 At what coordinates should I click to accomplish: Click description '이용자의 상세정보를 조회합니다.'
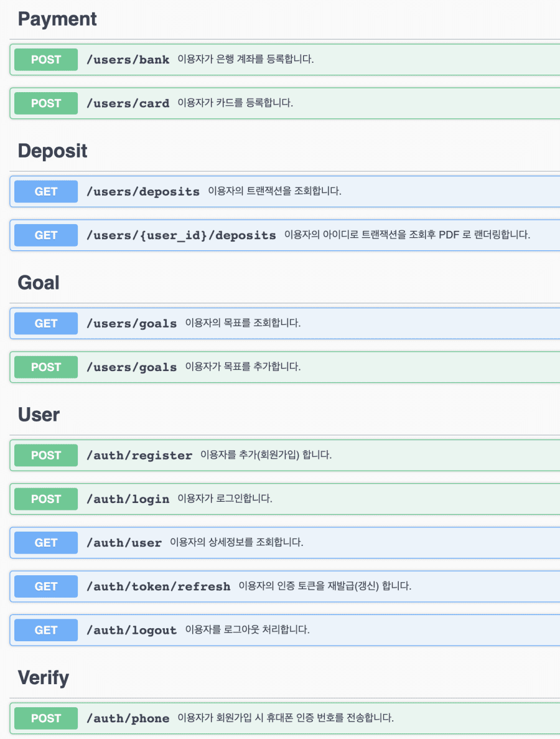pos(236,542)
